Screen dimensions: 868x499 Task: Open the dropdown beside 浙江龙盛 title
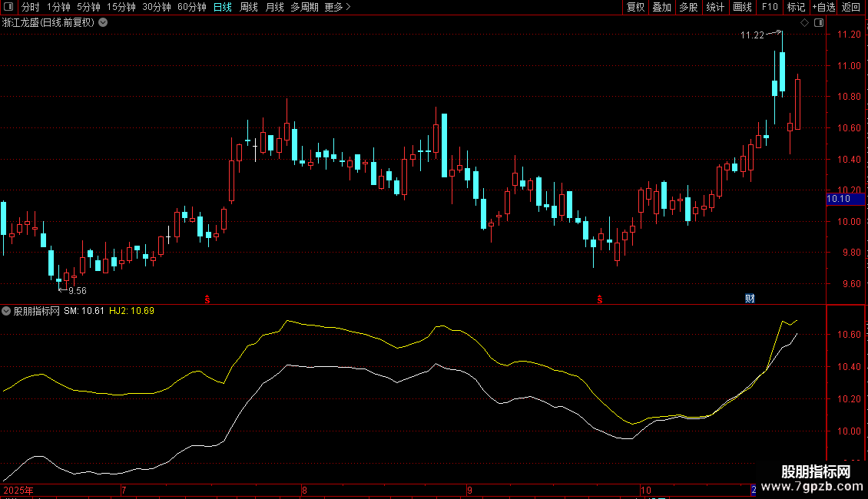(103, 23)
